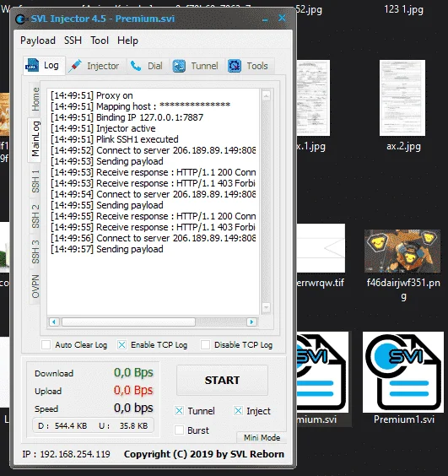Switch to the SSH 1 vertical tab
This screenshot has height=476, width=448.
tap(35, 181)
